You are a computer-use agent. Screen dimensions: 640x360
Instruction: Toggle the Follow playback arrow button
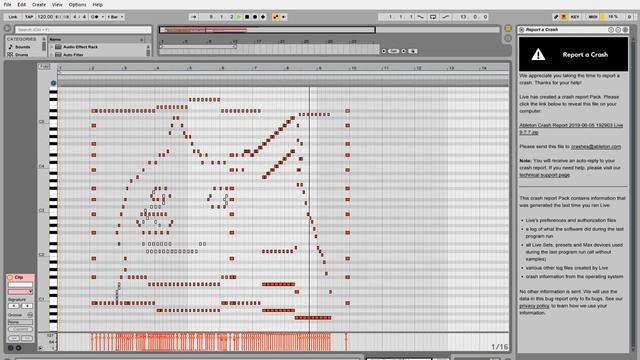193,17
